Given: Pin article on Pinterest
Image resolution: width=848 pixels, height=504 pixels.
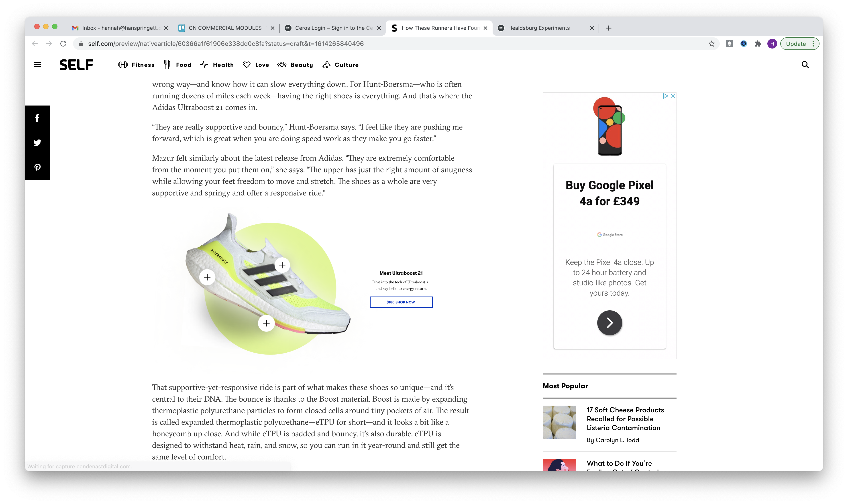Looking at the screenshot, I should [37, 167].
